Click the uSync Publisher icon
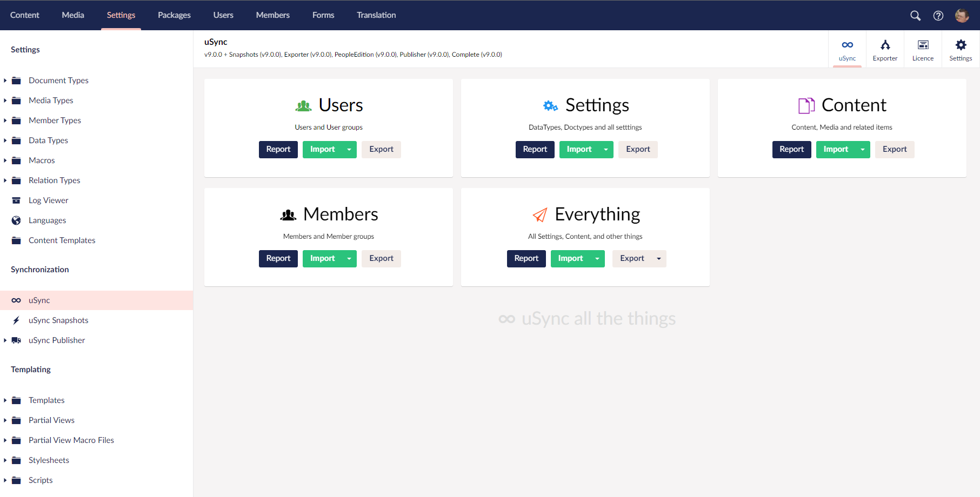Screen dimensions: 980x497 pyautogui.click(x=17, y=340)
